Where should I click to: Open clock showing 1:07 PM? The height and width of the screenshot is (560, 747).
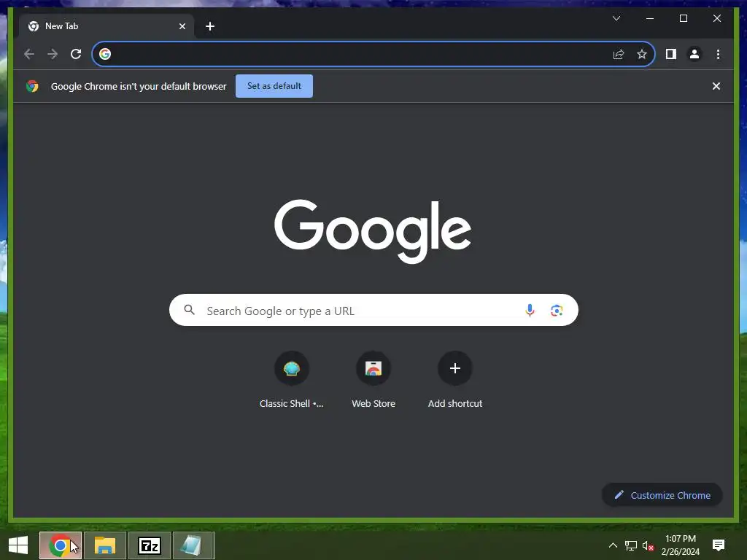(681, 545)
